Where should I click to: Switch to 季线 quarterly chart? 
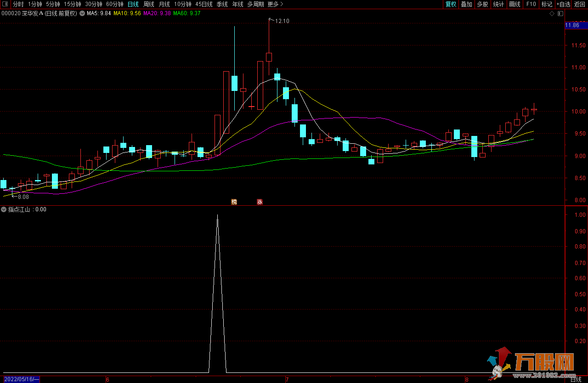(222, 4)
